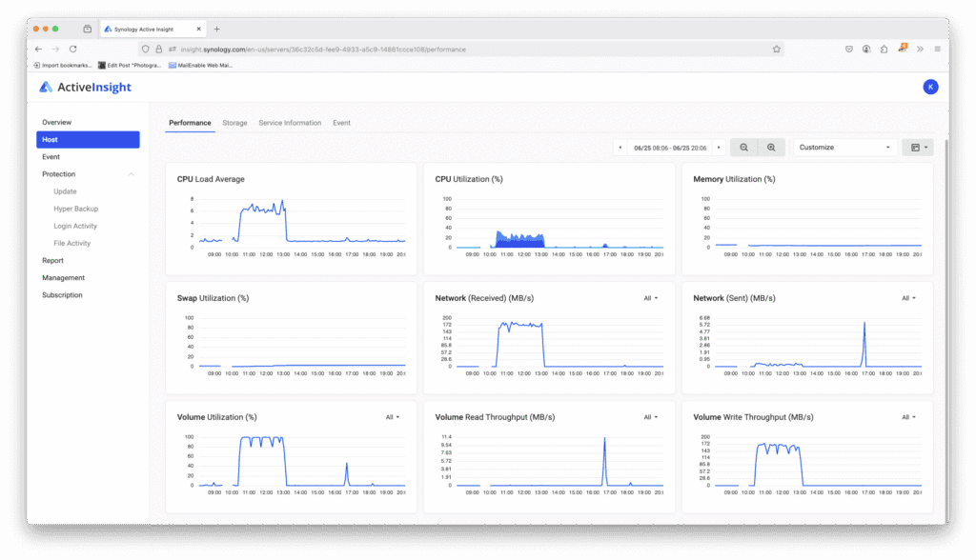Switch to the Storage tab

point(234,123)
